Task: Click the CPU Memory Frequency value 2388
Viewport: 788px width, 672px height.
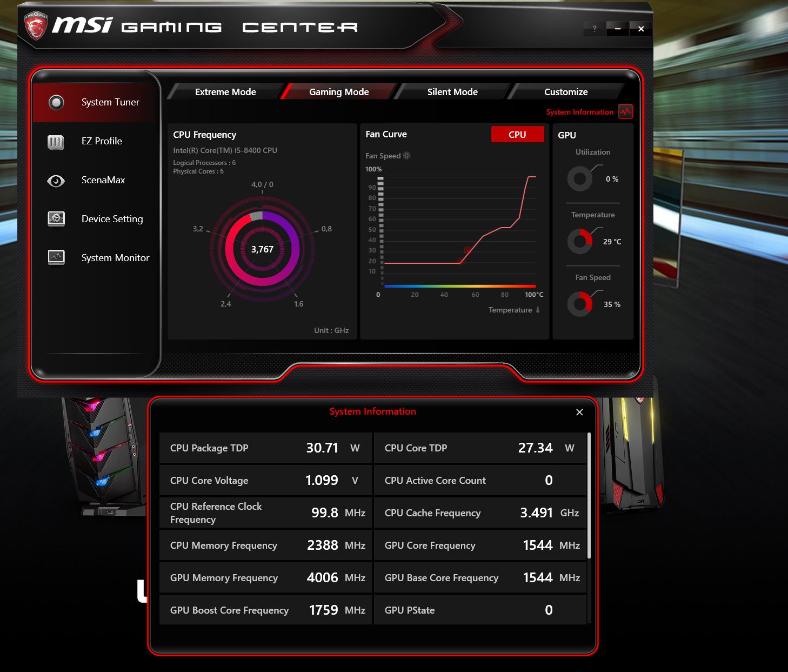Action: tap(323, 545)
